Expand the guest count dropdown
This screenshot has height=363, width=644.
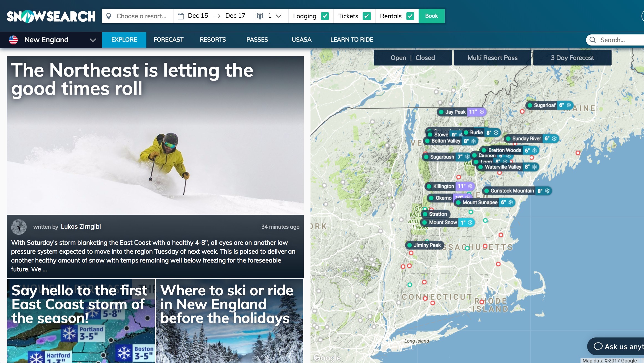coord(279,16)
